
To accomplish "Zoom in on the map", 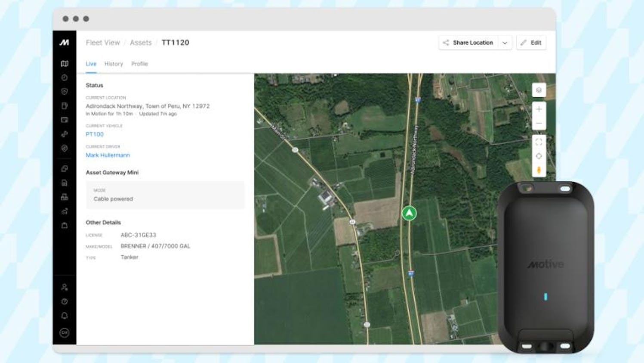I will pos(539,109).
